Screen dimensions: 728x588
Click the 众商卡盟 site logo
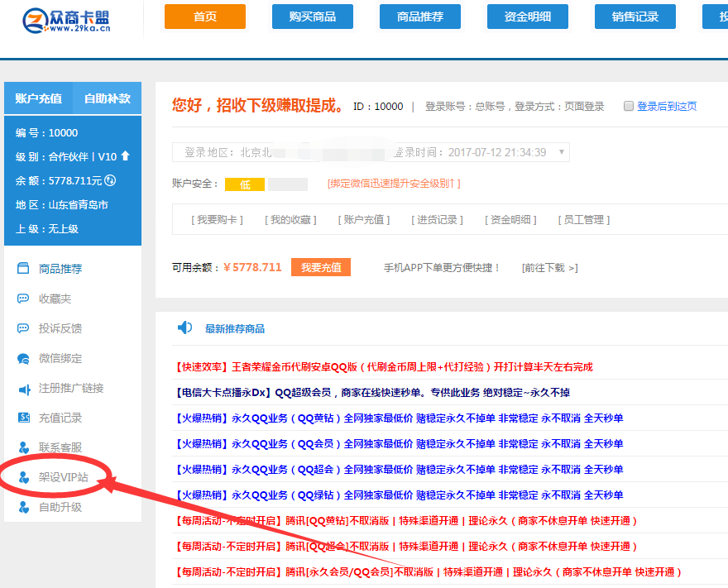(66, 21)
